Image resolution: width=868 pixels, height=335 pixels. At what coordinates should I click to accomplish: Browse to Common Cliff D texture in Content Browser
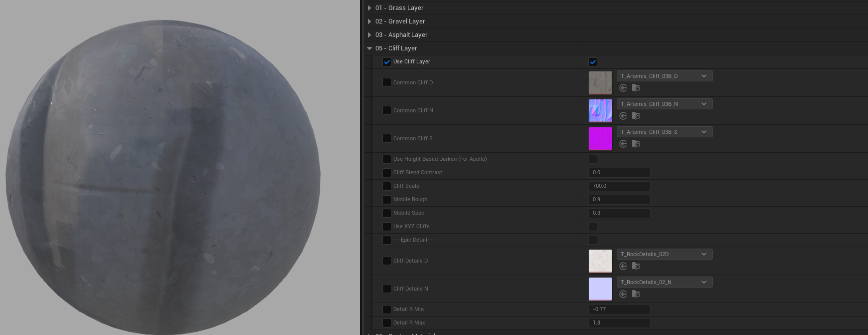coord(636,88)
